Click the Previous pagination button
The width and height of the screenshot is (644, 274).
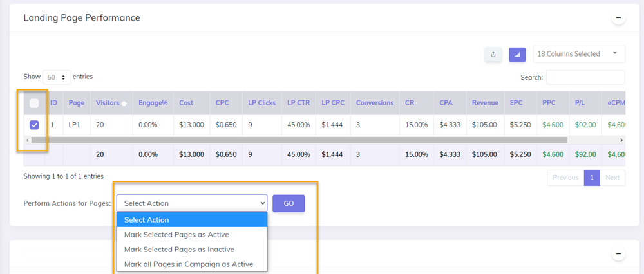click(x=565, y=178)
